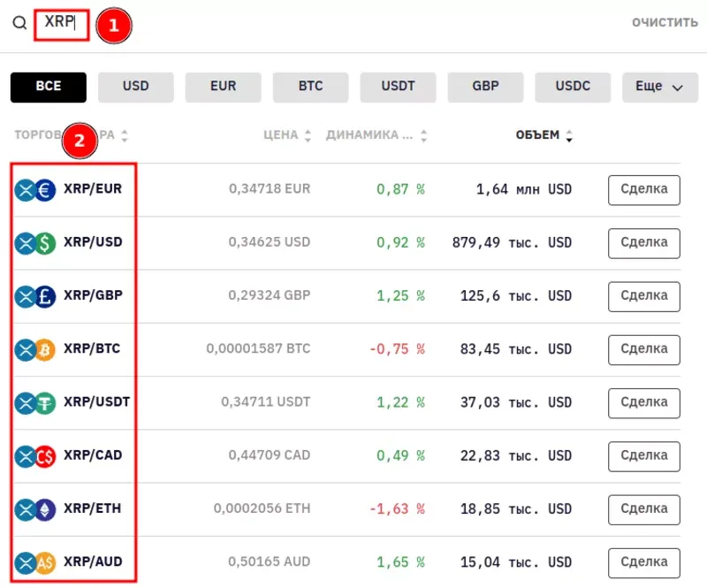Filter pairs by USDT tab
This screenshot has width=707, height=588.
click(x=398, y=87)
